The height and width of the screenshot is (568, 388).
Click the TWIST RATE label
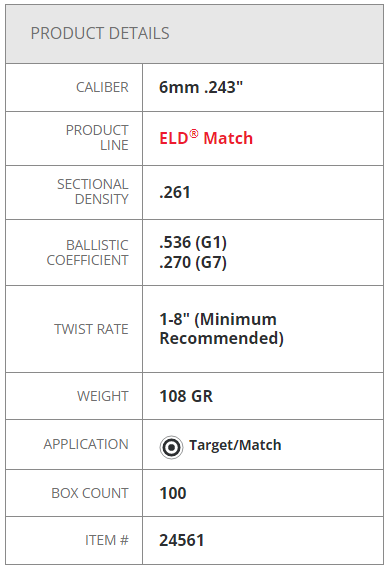tap(91, 329)
